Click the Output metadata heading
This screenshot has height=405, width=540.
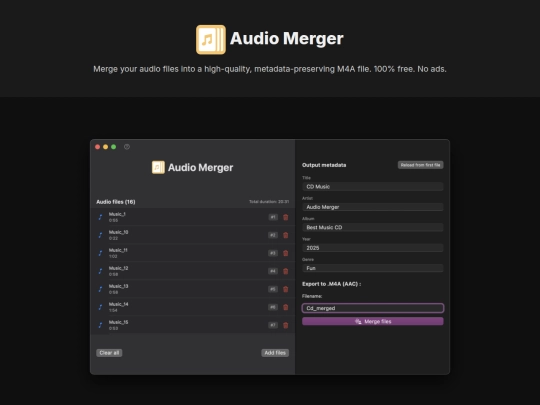click(x=324, y=165)
